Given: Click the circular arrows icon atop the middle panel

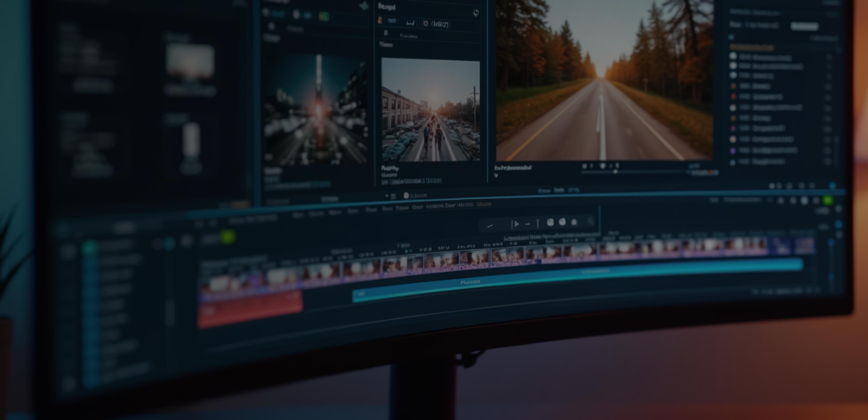Looking at the screenshot, I should tap(476, 13).
